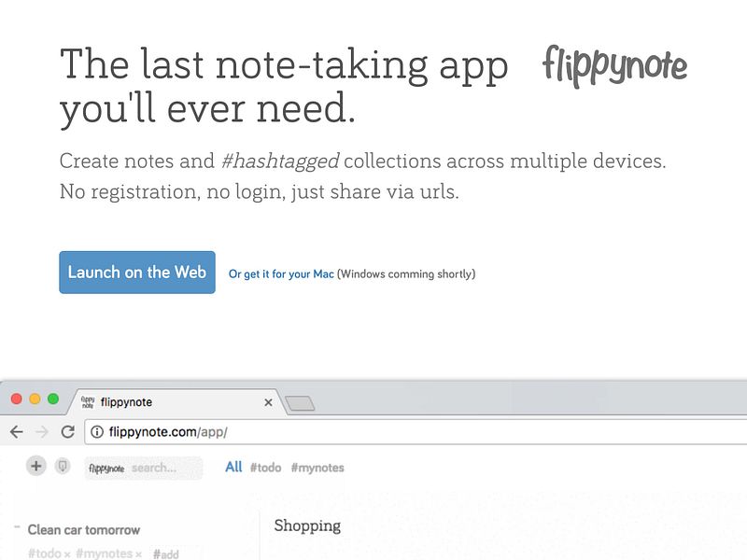Open the 'Clean car tomorrow' note
The width and height of the screenshot is (747, 560).
click(x=84, y=530)
